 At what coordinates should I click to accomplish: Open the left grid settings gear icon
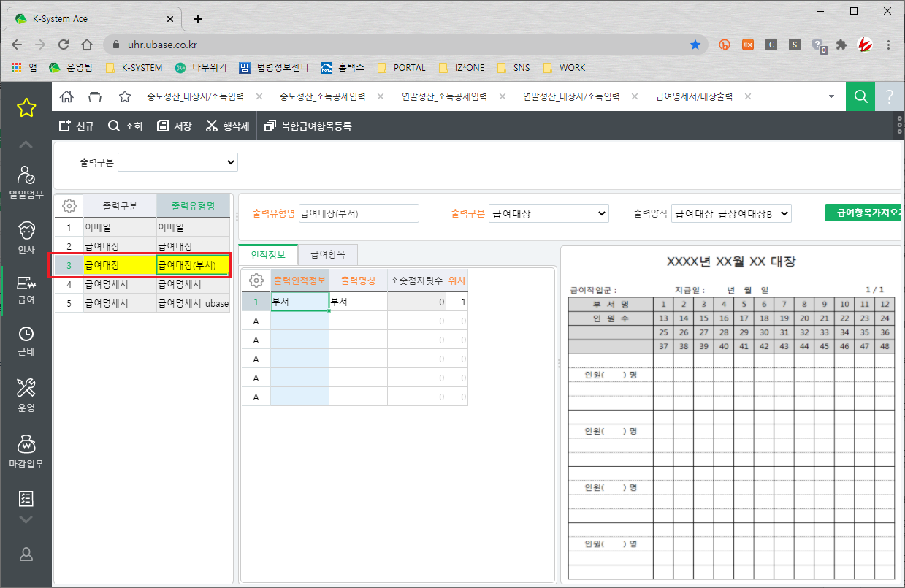[x=69, y=206]
